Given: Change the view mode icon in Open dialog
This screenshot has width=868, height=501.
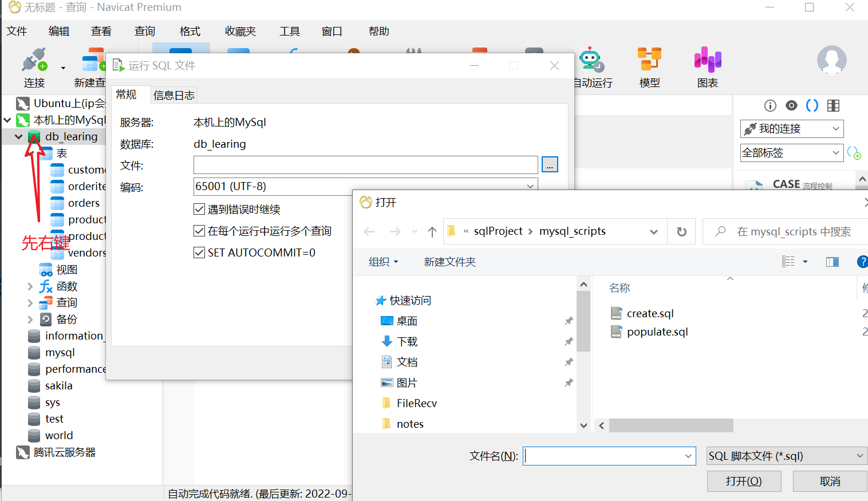Looking at the screenshot, I should click(x=788, y=262).
